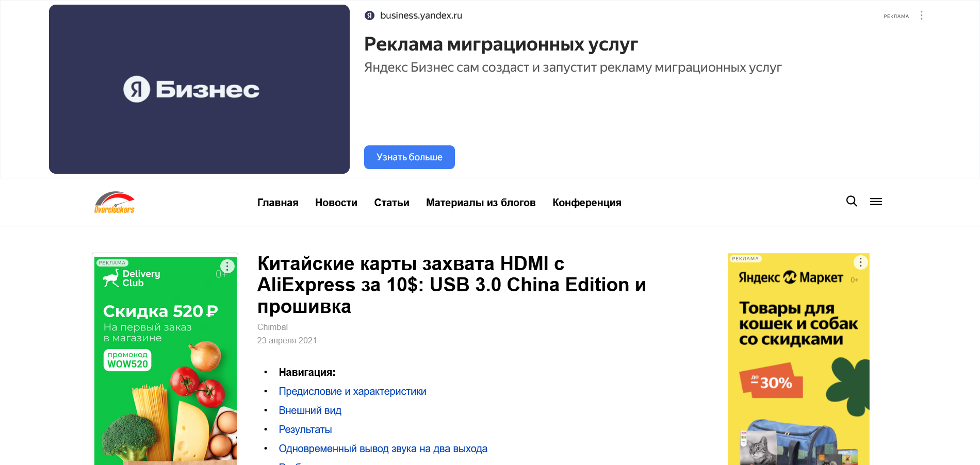Open the Конференция section
The height and width of the screenshot is (465, 980).
[x=587, y=203]
